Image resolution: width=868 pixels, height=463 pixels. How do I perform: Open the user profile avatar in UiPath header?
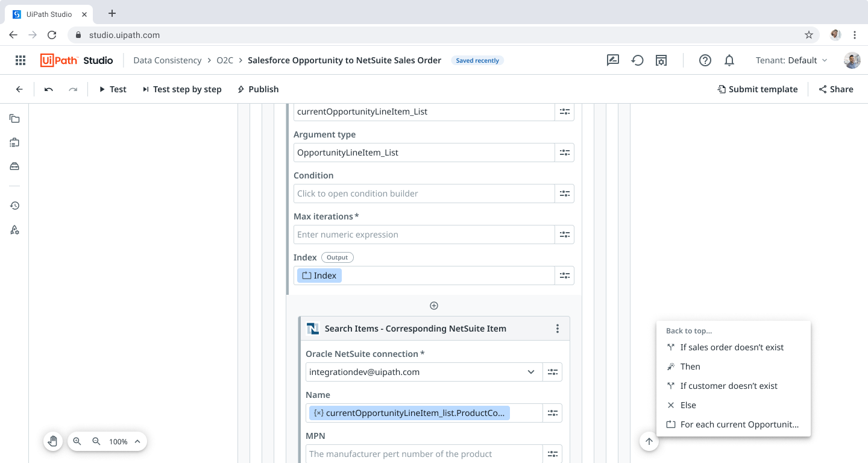pos(852,60)
